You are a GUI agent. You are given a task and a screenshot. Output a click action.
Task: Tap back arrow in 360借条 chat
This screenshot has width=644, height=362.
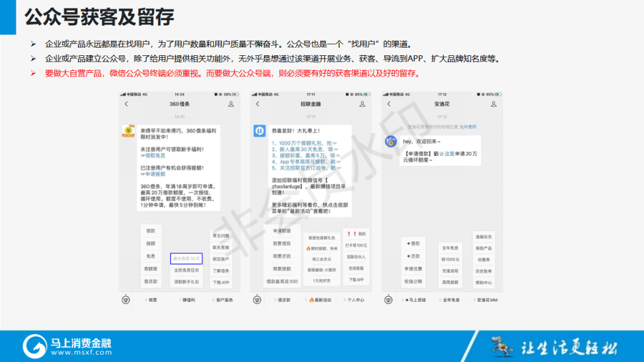[126, 104]
